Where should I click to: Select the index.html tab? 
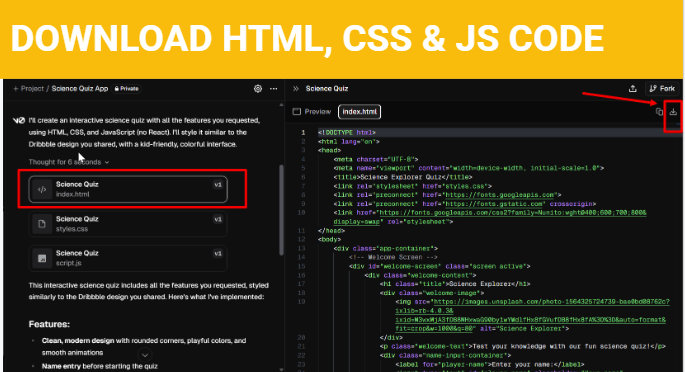360,112
